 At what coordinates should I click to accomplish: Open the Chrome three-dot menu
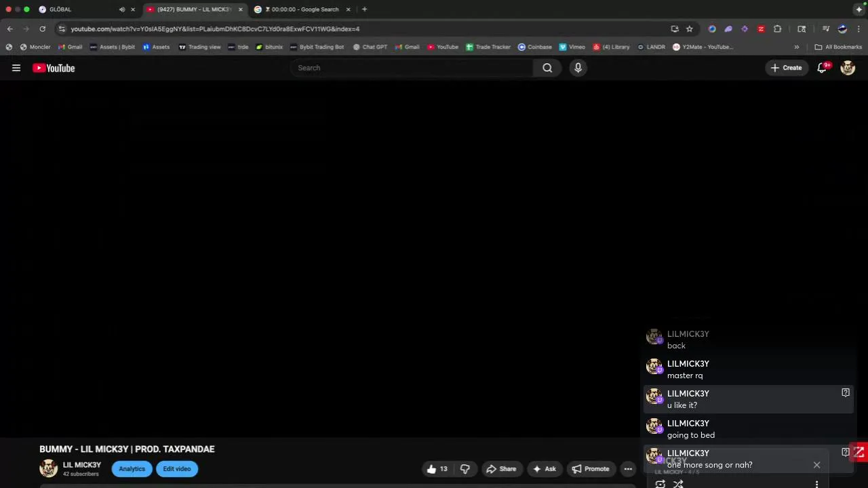[x=859, y=29]
